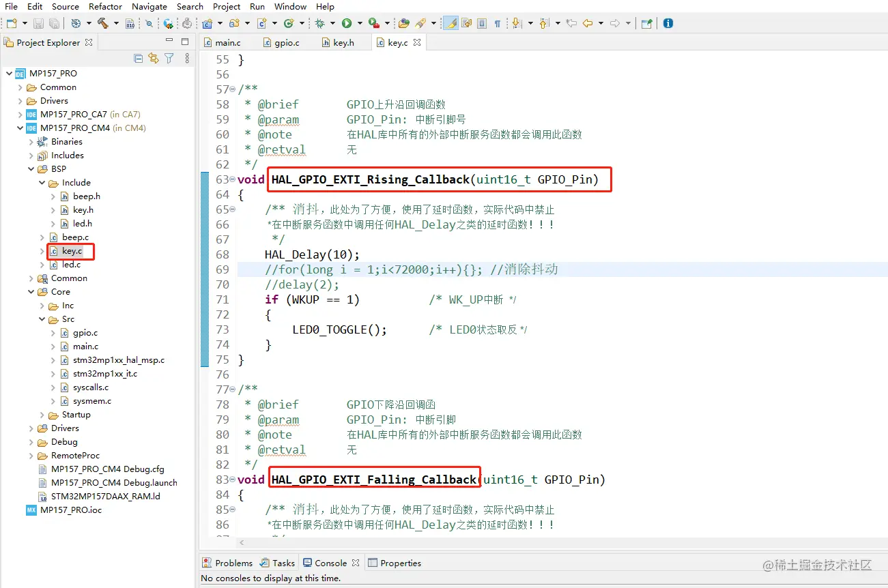Expand the Includes folder node

click(x=31, y=156)
